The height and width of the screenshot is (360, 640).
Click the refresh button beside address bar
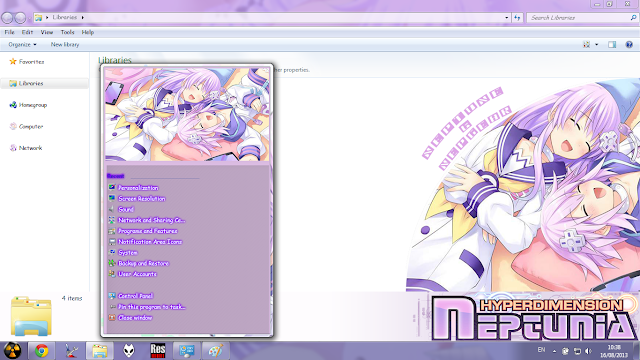(517, 18)
